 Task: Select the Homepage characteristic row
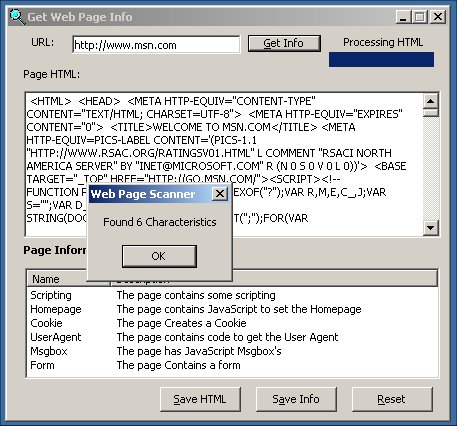pyautogui.click(x=232, y=309)
